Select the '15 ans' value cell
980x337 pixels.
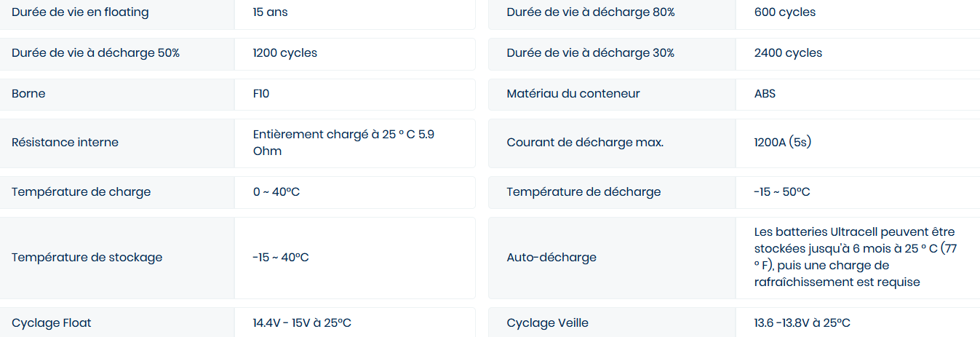271,12
